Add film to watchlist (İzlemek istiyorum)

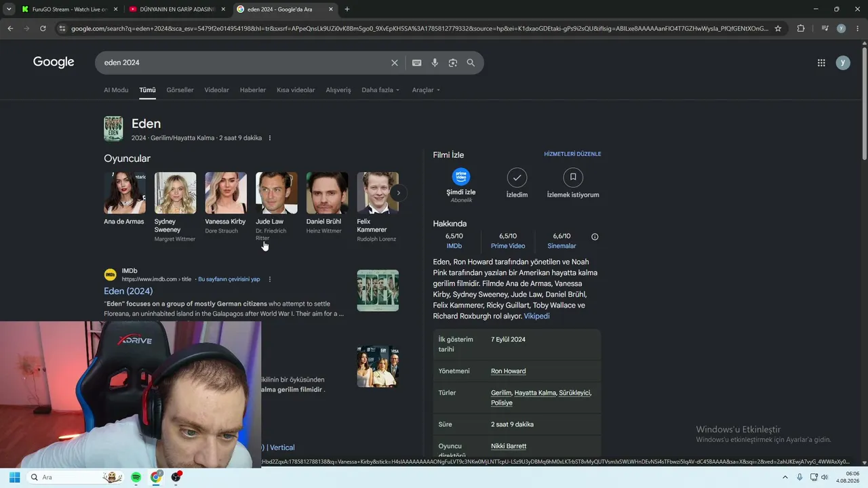click(x=573, y=184)
